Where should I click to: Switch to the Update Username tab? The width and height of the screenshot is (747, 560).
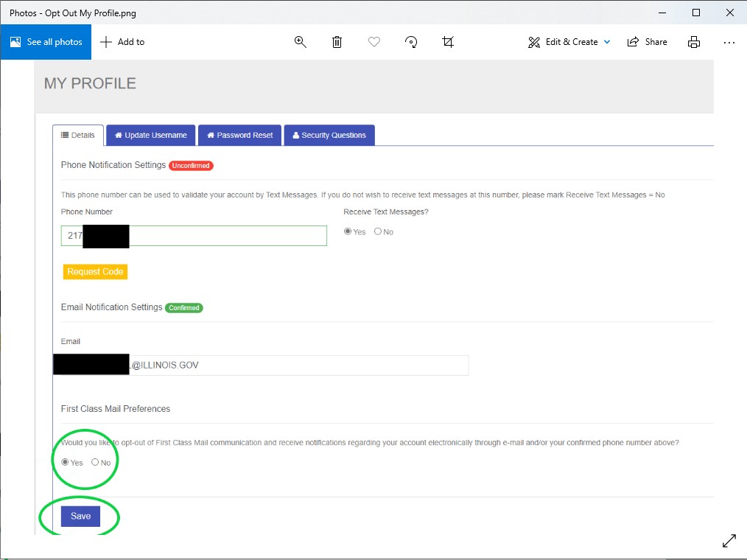tap(150, 136)
